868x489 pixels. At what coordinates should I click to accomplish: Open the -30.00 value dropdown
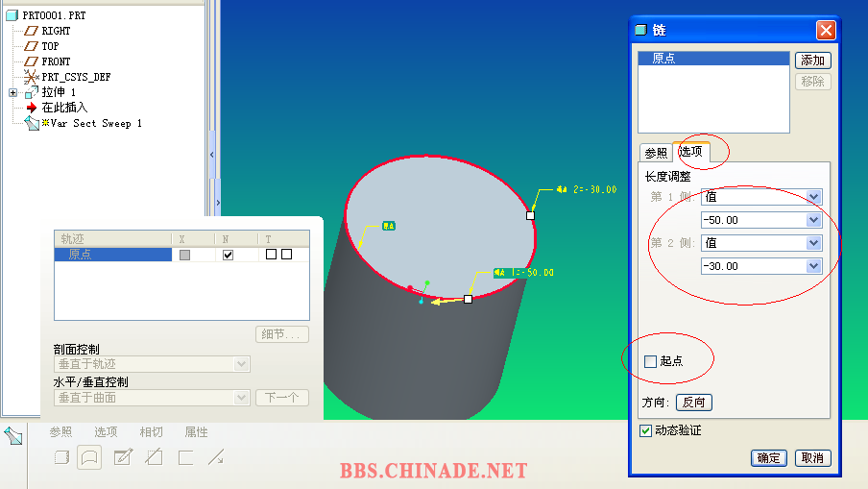[814, 266]
